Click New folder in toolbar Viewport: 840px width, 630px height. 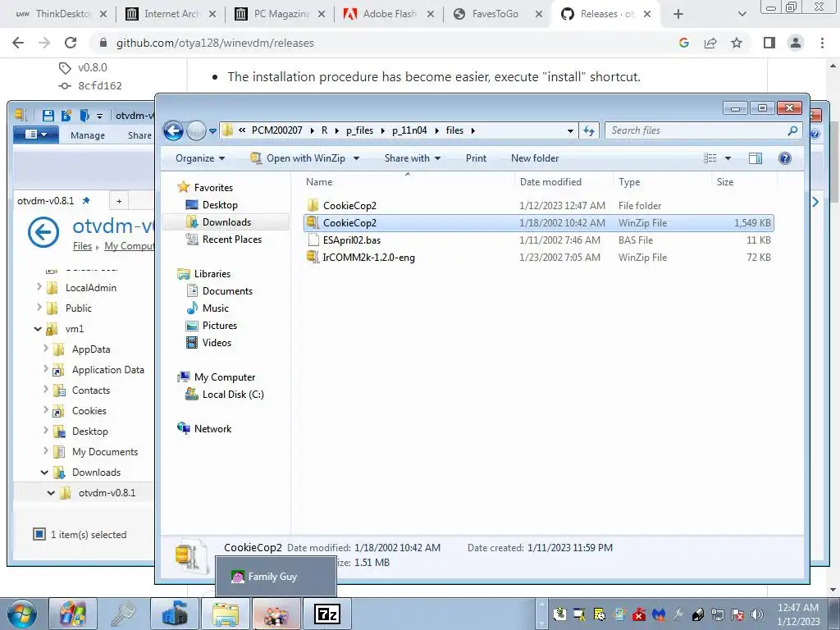click(x=535, y=158)
